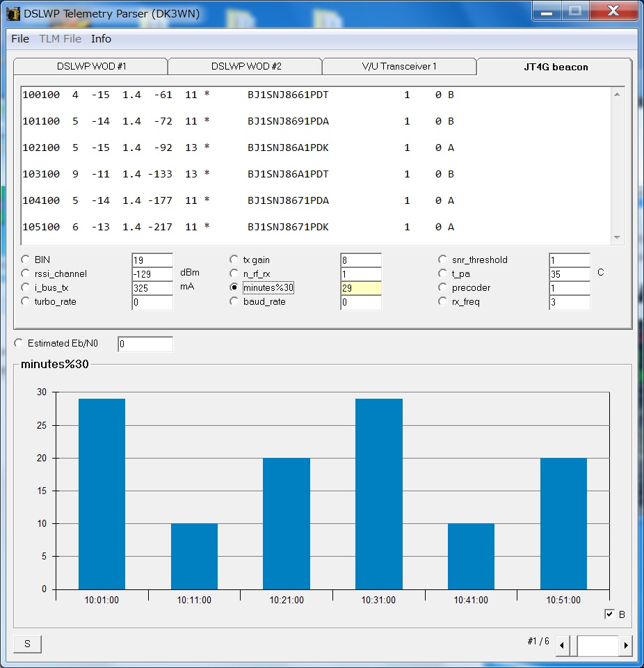Open the File menu
Viewport: 644px width, 668px height.
coord(20,39)
